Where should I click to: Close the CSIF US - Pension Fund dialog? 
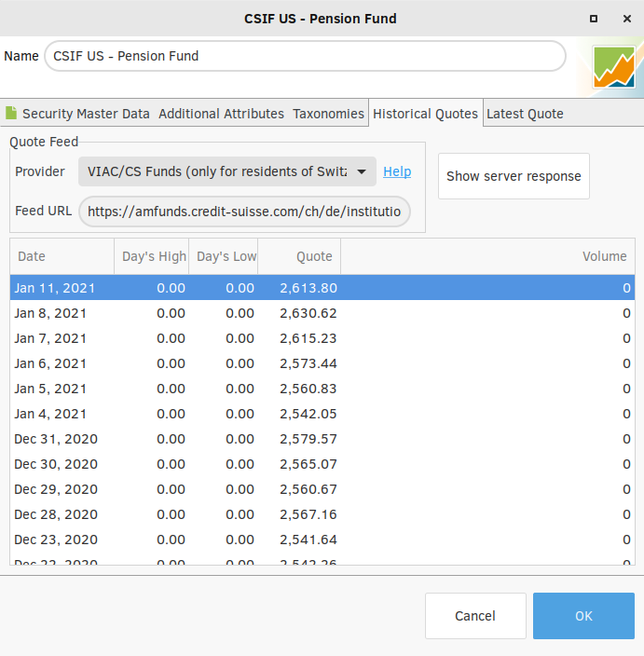point(627,19)
